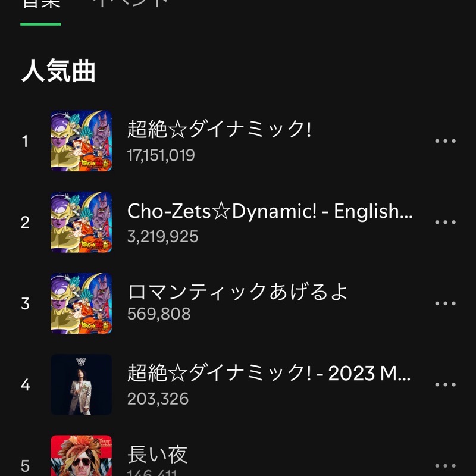476x476 pixels.
Task: Select the song title Cho-Zets☆Dynamic! - English
Action: [x=270, y=211]
